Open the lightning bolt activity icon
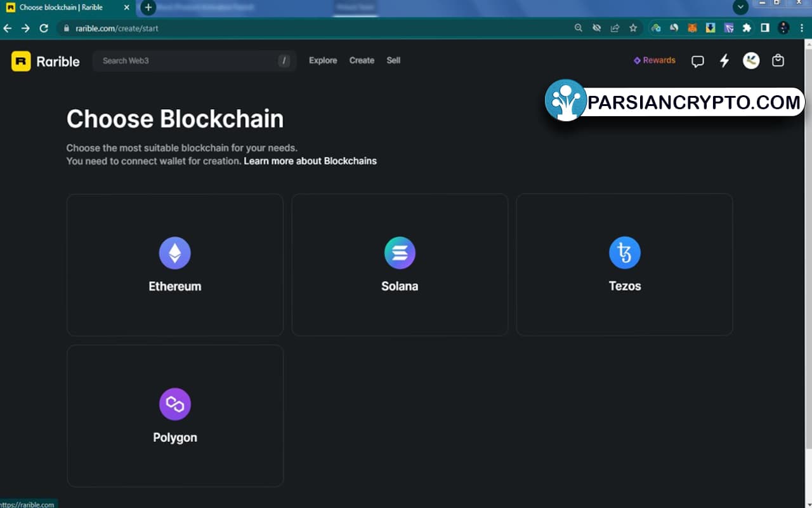This screenshot has height=508, width=812. 724,61
